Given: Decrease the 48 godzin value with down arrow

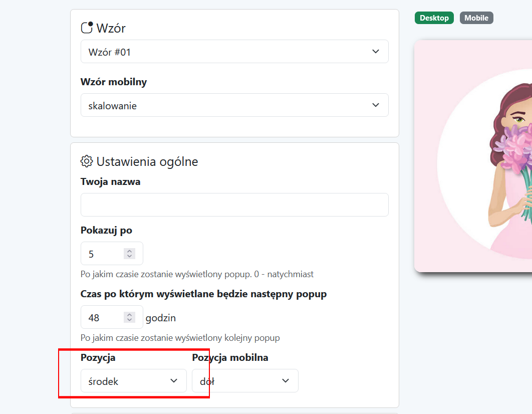Looking at the screenshot, I should click(129, 320).
